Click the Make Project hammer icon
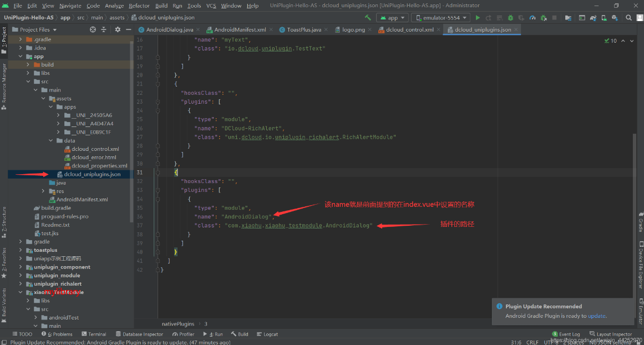 [368, 18]
